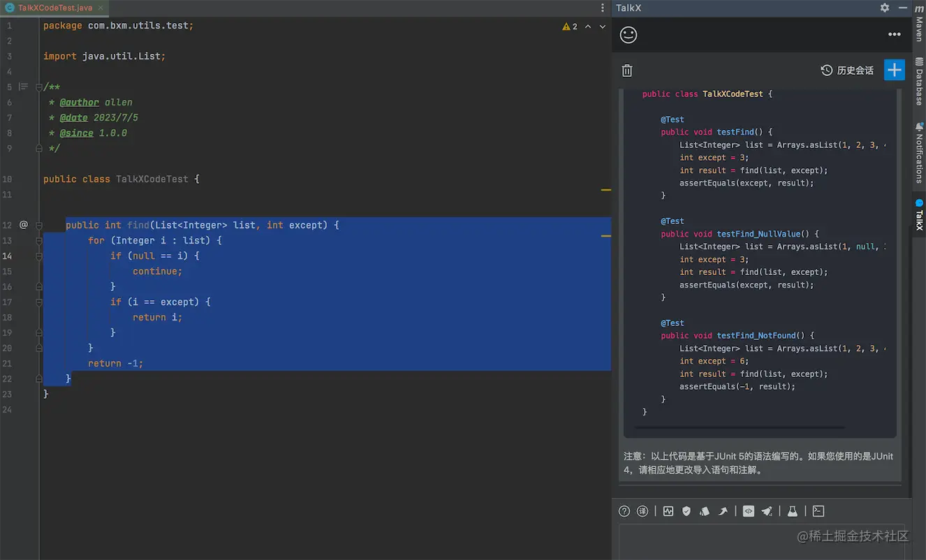Click the 'return -1;' statement in the editor
This screenshot has height=560, width=926.
tap(115, 363)
